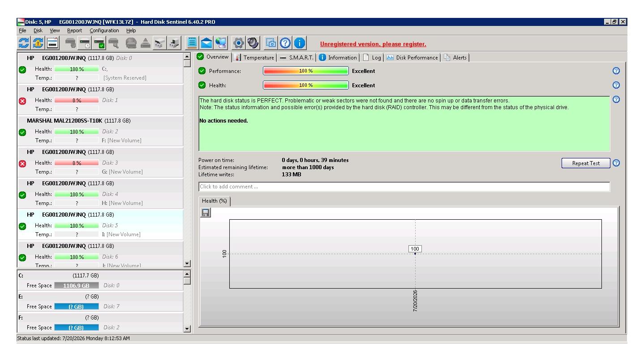Image resolution: width=644 pixels, height=362 pixels.
Task: Open the Report menu
Action: click(74, 30)
